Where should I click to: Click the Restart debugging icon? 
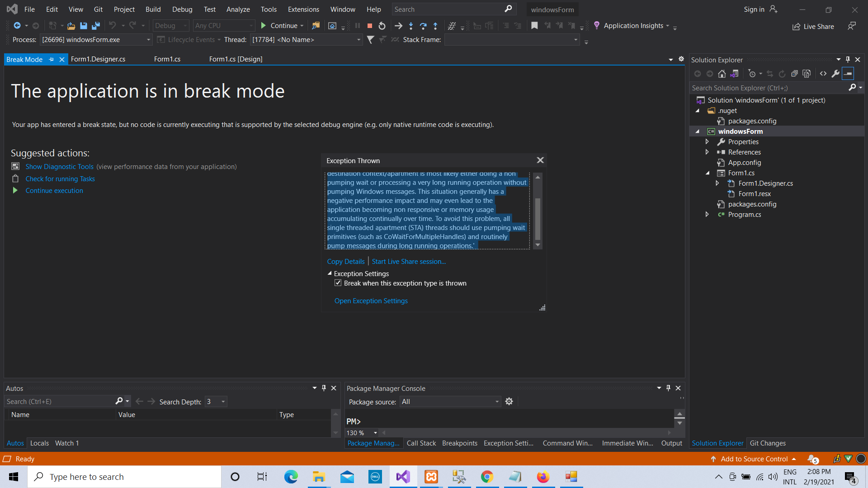click(x=382, y=26)
